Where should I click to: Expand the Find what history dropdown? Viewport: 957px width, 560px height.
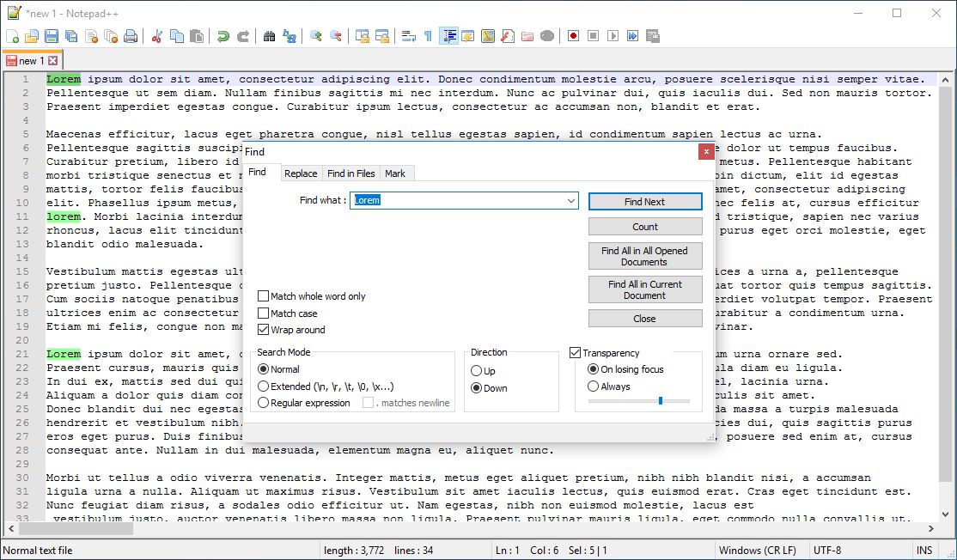[570, 200]
